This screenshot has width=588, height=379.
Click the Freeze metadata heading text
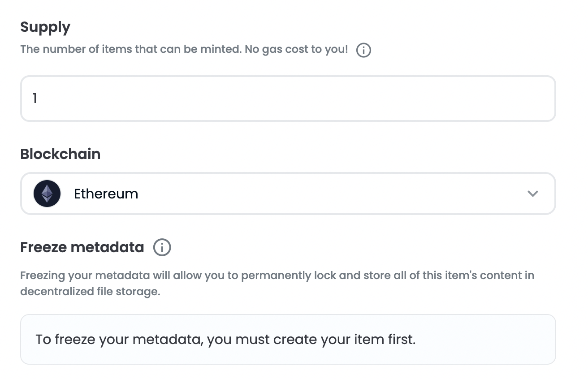point(82,247)
